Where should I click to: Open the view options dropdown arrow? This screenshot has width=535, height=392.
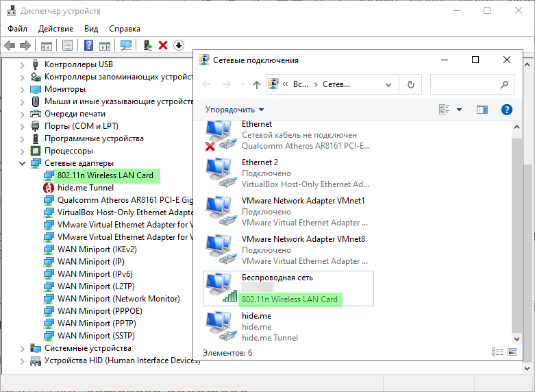(459, 110)
